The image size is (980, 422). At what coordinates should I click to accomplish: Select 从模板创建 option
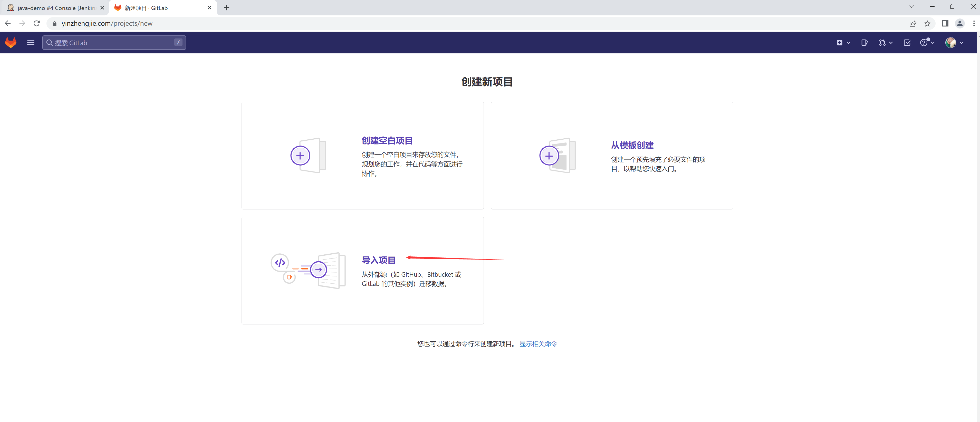pyautogui.click(x=632, y=145)
